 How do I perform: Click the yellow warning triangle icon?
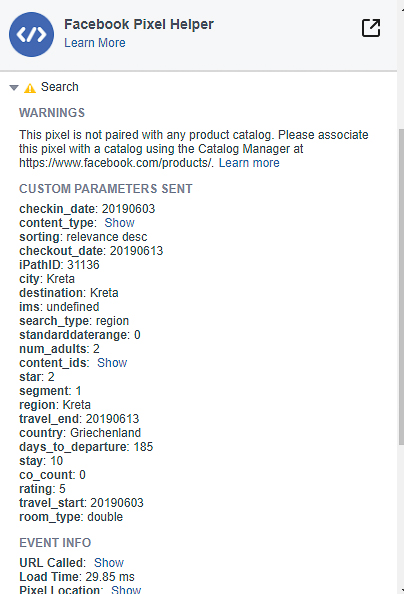coord(30,88)
